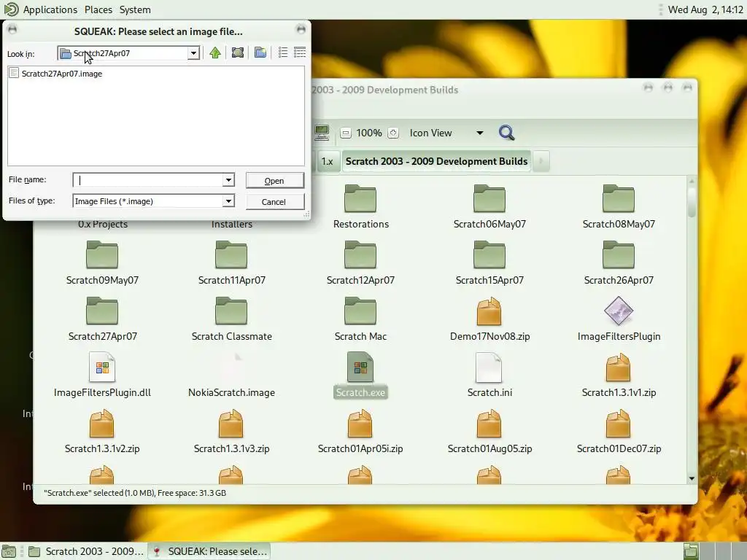Click the show desktop icon on bottom panel
747x560 pixels.
pyautogui.click(x=9, y=551)
